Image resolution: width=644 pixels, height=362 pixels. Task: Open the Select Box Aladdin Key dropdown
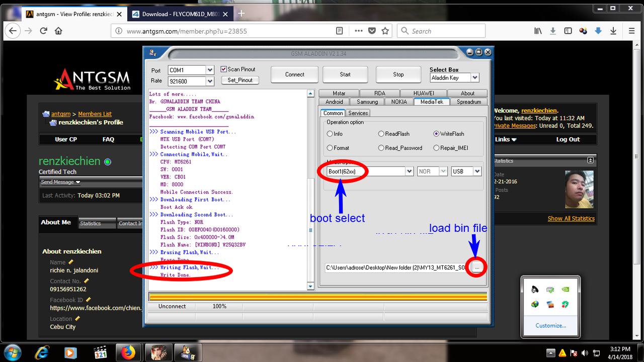(x=475, y=78)
